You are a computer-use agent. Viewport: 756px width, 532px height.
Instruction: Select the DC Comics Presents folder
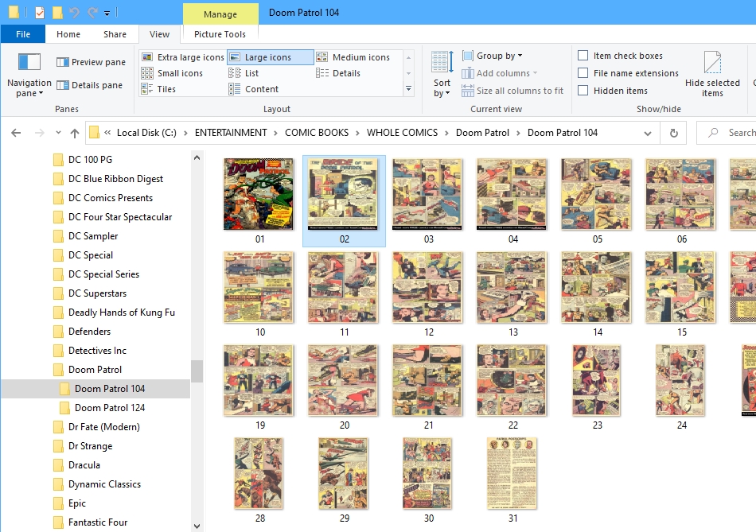click(111, 198)
